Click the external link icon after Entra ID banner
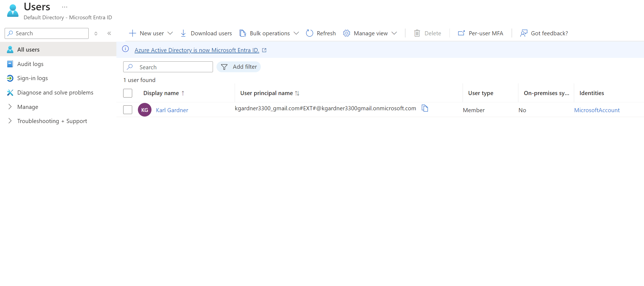The height and width of the screenshot is (286, 644). (x=264, y=50)
